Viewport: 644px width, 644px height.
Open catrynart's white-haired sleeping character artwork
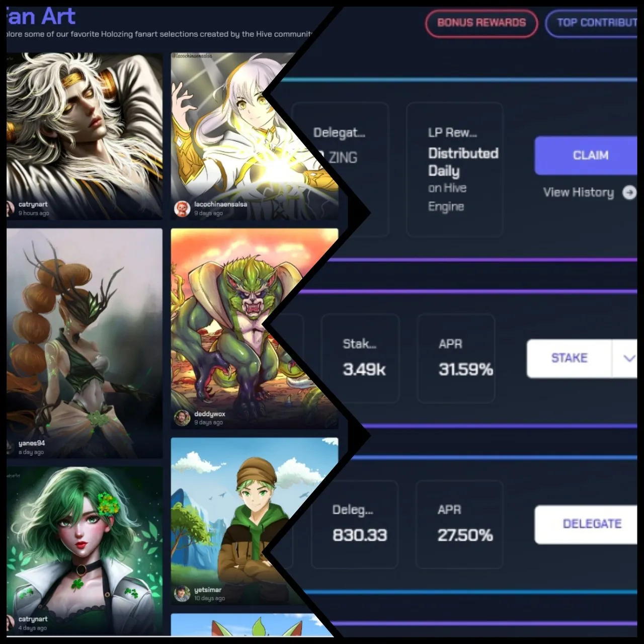click(x=85, y=136)
